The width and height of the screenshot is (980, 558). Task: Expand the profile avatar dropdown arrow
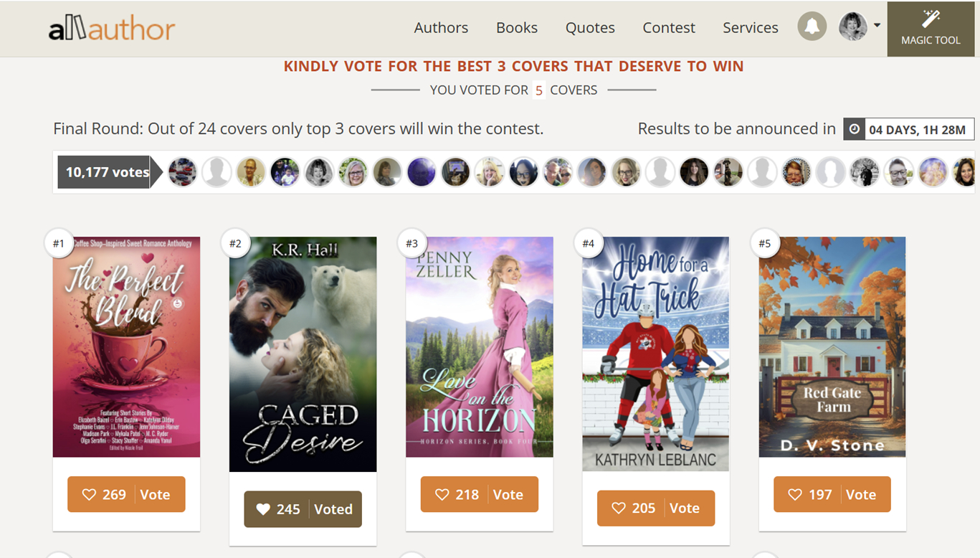(877, 26)
